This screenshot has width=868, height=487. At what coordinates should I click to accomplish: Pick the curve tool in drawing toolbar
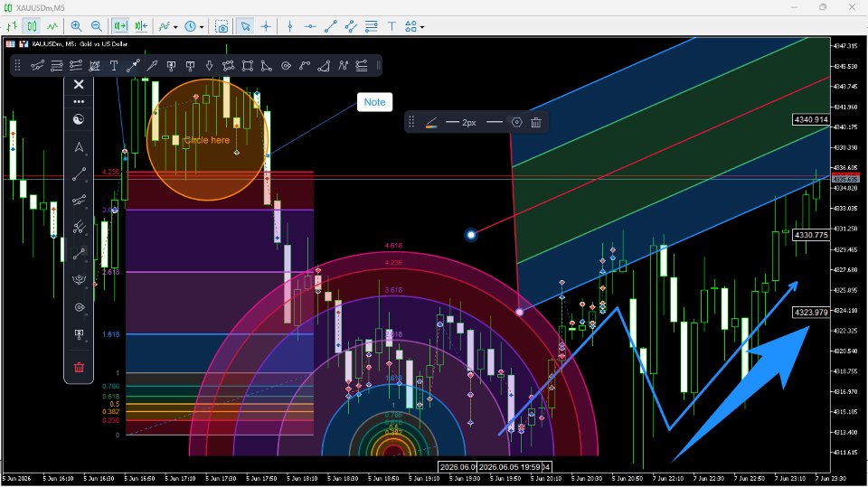(305, 66)
